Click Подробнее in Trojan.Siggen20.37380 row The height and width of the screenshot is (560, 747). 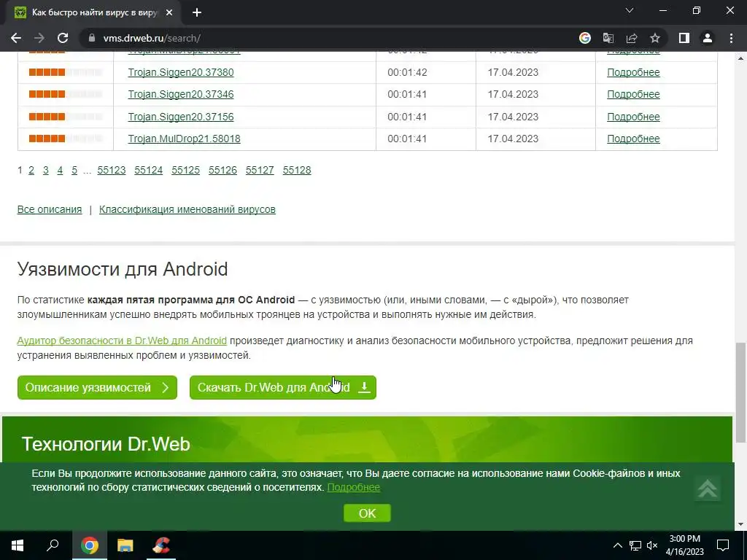click(633, 72)
